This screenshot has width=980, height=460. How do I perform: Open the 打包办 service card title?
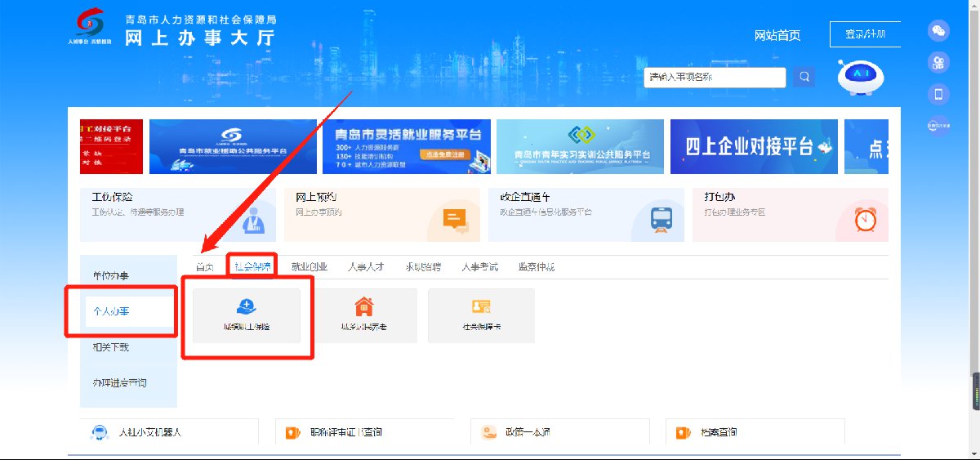(720, 197)
